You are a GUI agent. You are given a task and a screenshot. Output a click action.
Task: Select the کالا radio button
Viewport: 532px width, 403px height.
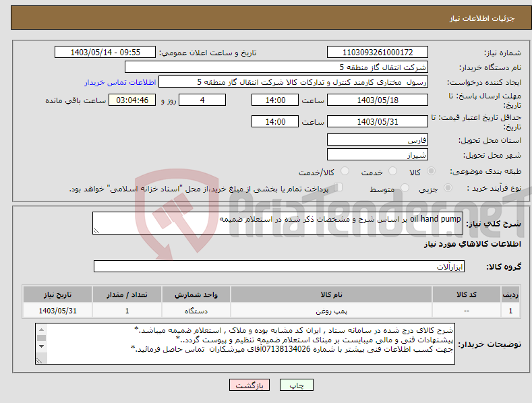click(431, 171)
